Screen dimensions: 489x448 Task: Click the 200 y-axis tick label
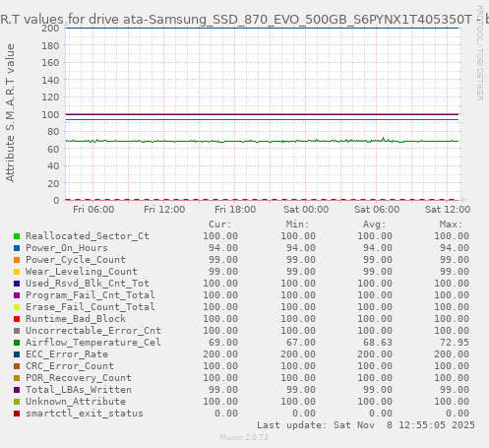[x=50, y=29]
